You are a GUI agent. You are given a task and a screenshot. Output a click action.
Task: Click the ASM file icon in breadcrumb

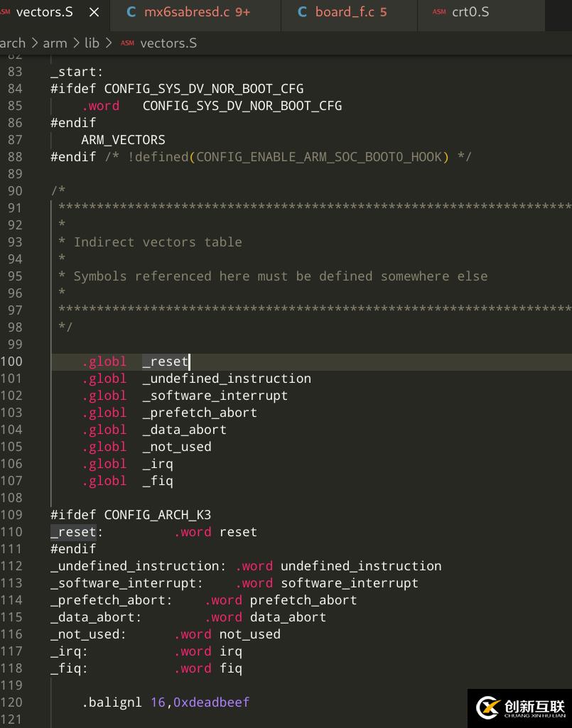pyautogui.click(x=127, y=43)
